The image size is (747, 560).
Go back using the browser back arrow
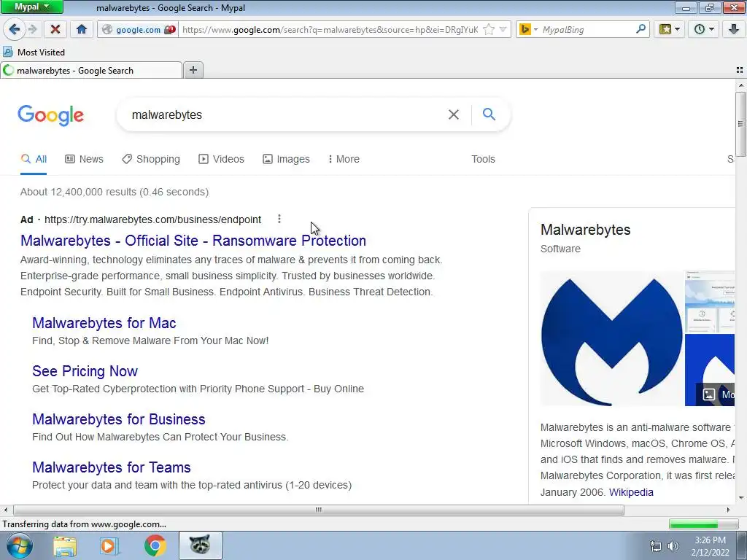pos(15,29)
